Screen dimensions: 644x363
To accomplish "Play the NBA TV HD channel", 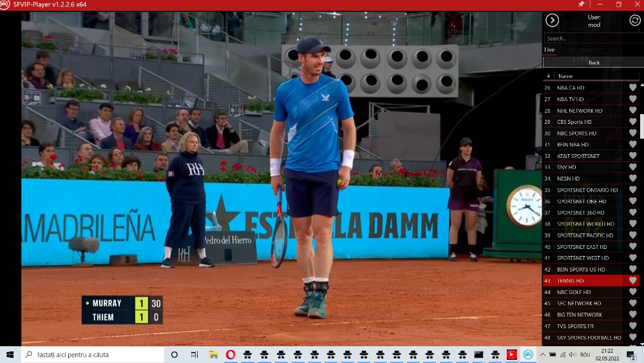I will (x=591, y=99).
